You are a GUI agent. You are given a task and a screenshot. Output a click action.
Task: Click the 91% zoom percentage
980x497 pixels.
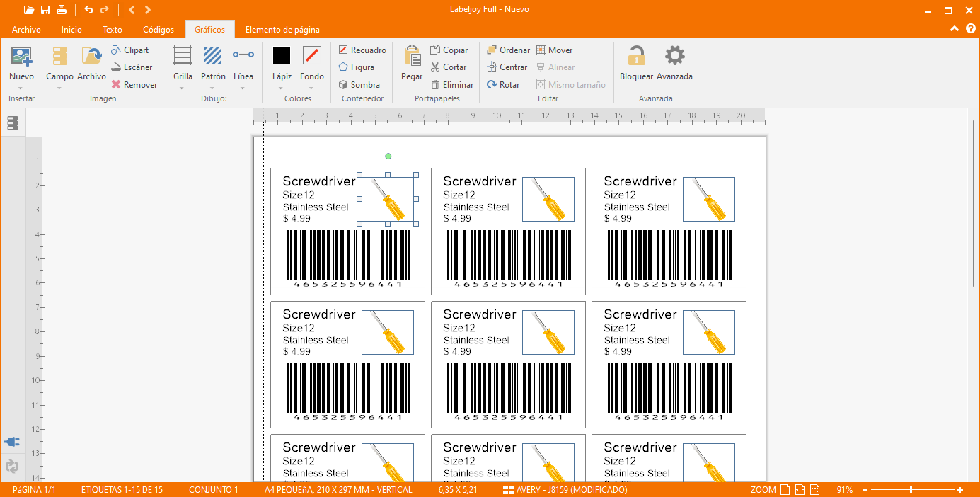pos(844,490)
